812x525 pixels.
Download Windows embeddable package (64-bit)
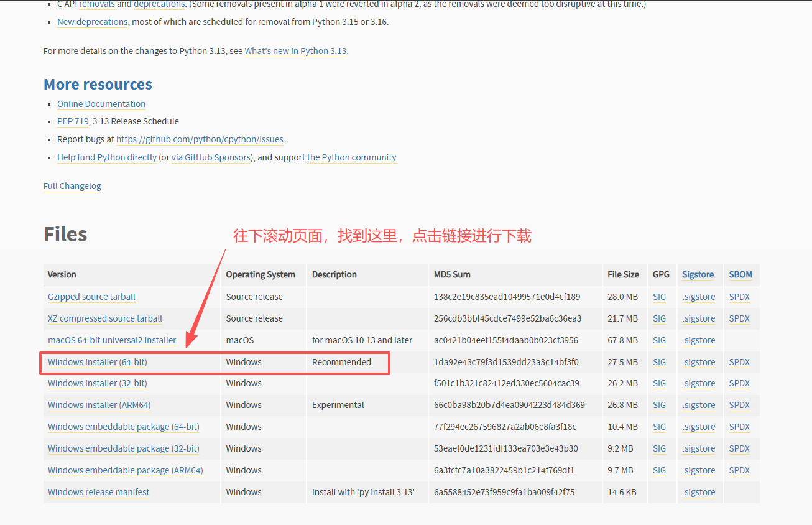point(123,427)
